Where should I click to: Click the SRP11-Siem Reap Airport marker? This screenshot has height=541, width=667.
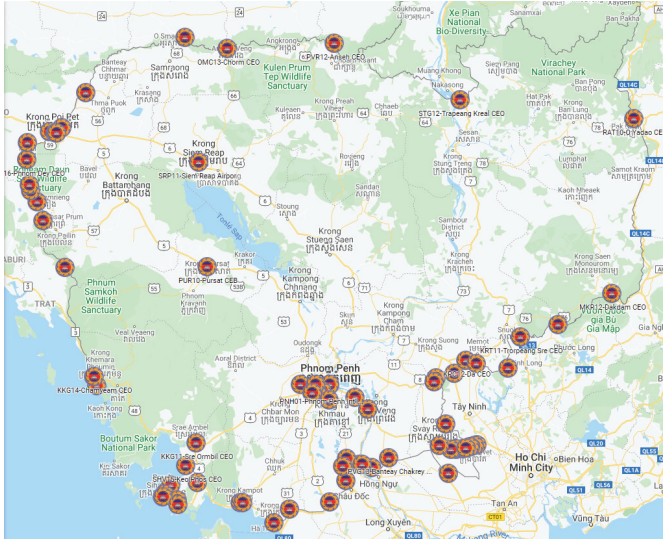[199, 161]
